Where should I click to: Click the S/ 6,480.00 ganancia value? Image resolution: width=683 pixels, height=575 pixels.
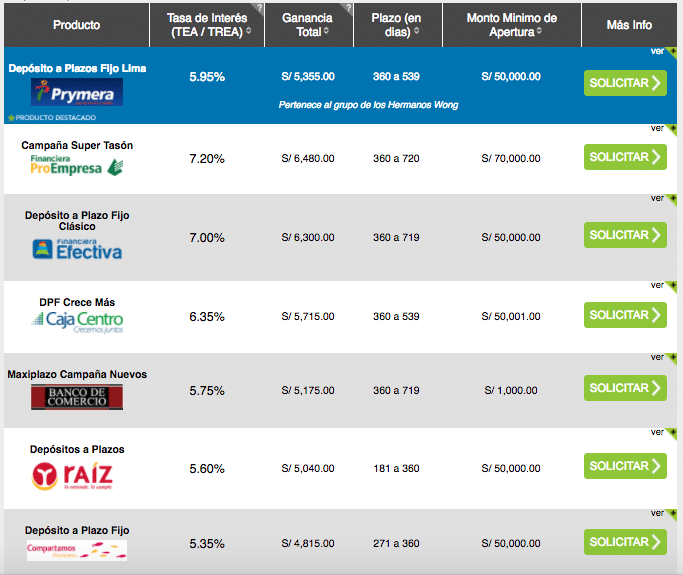tap(308, 159)
